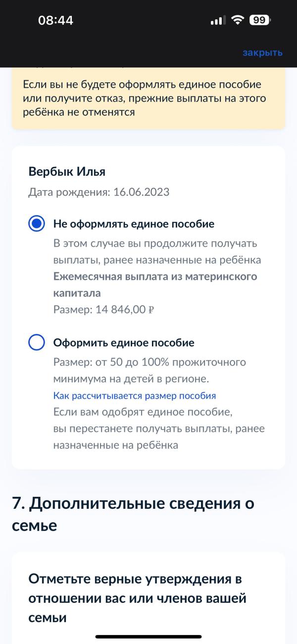Screen dimensions: 297x644
Task: Tap note Если вам одобрят единое пособие
Action: [x=143, y=412]
